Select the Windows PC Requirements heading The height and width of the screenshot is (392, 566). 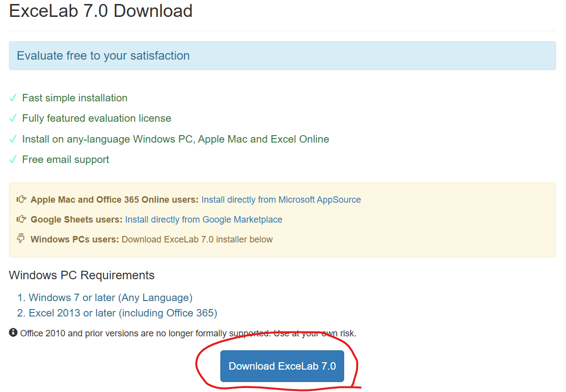(82, 275)
